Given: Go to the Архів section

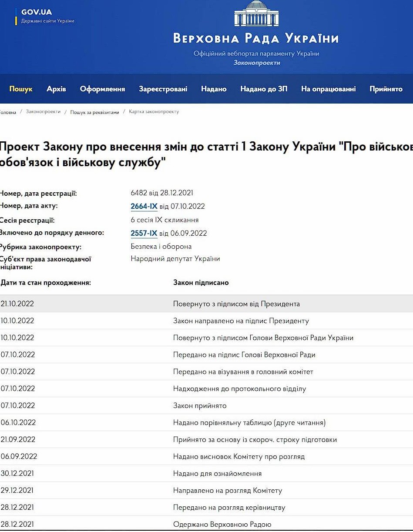Looking at the screenshot, I should tap(56, 89).
